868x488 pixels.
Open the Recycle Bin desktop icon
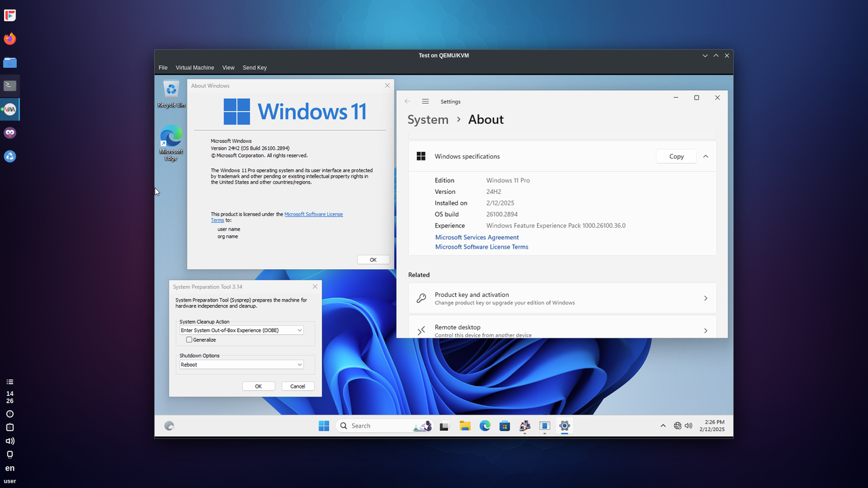pos(172,94)
